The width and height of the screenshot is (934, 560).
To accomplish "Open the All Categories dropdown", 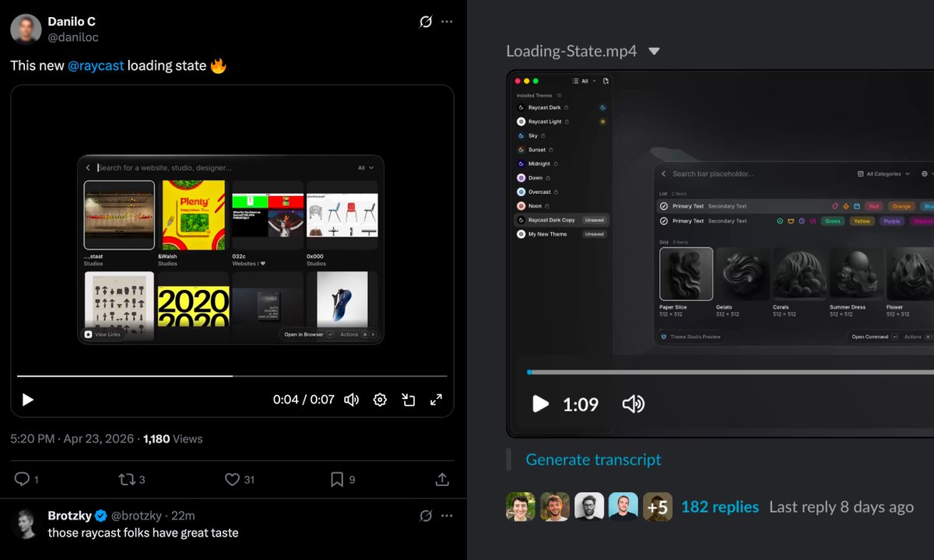I will click(x=883, y=174).
